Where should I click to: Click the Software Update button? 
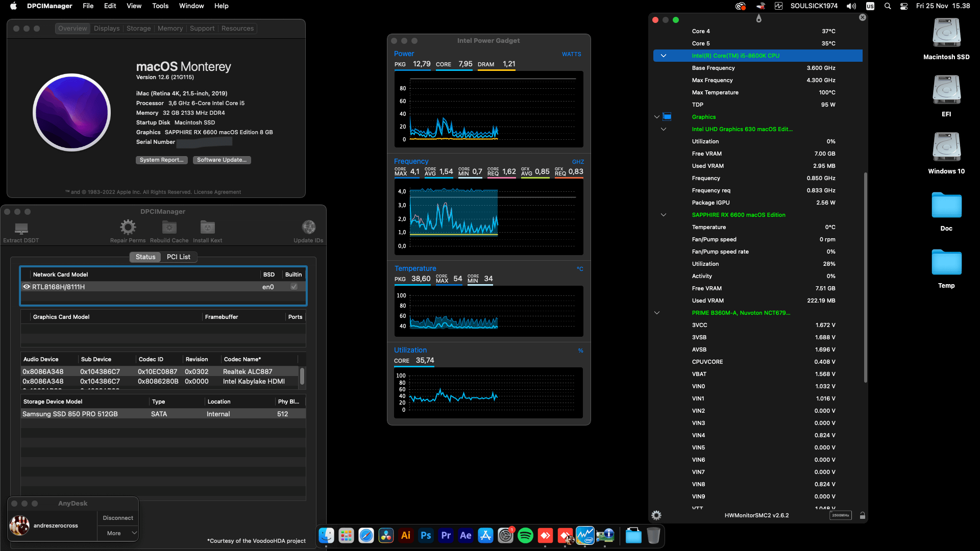coord(222,160)
